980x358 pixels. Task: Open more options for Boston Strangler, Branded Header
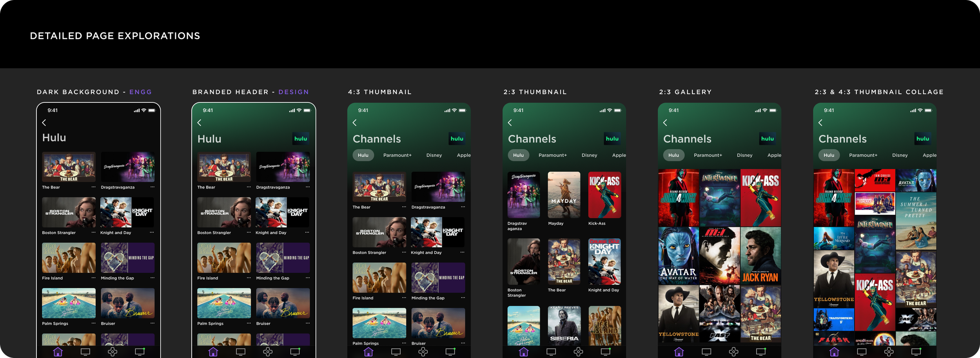[x=249, y=232]
